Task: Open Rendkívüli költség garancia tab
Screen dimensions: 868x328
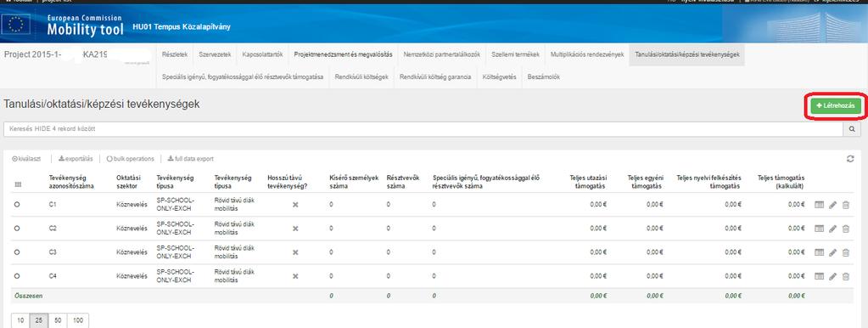Action: 435,77
